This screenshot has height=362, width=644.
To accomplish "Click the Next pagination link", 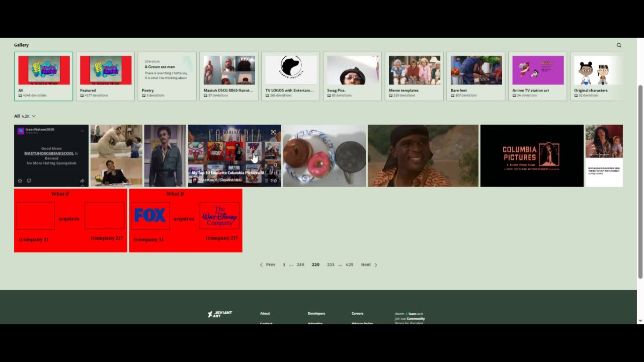I will (x=366, y=264).
